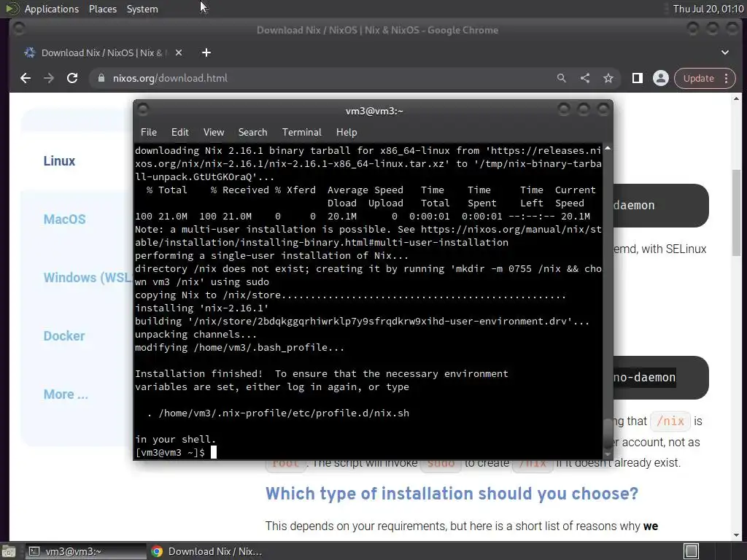This screenshot has width=747, height=560.
Task: Open a new Chrome tab
Action: [206, 52]
